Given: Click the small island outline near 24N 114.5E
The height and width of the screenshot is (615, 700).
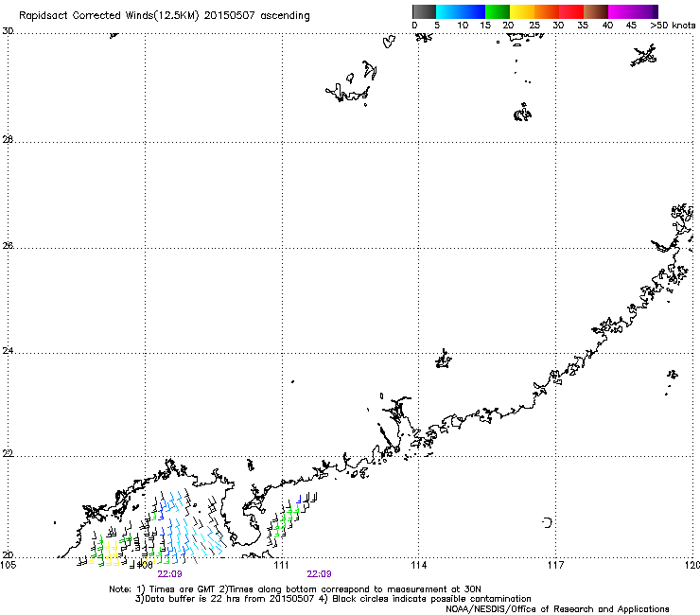Looking at the screenshot, I should (x=444, y=359).
